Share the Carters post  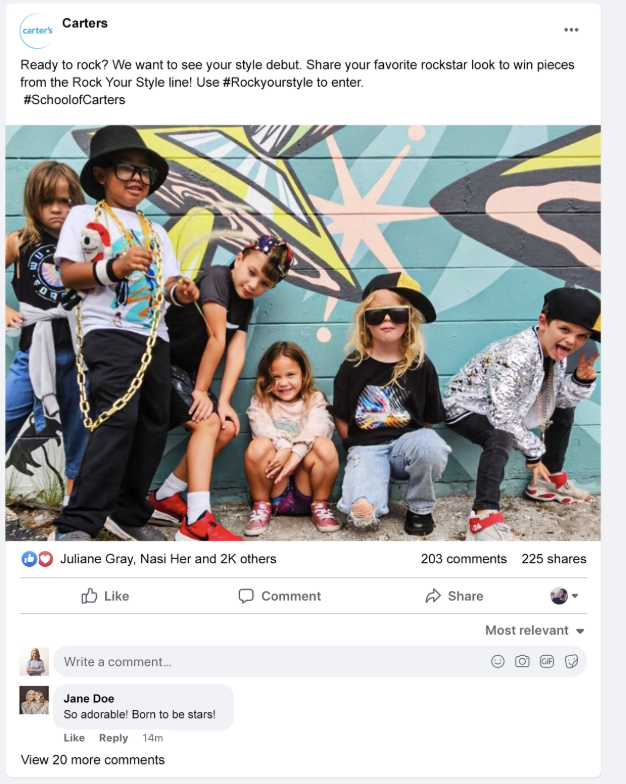click(454, 596)
